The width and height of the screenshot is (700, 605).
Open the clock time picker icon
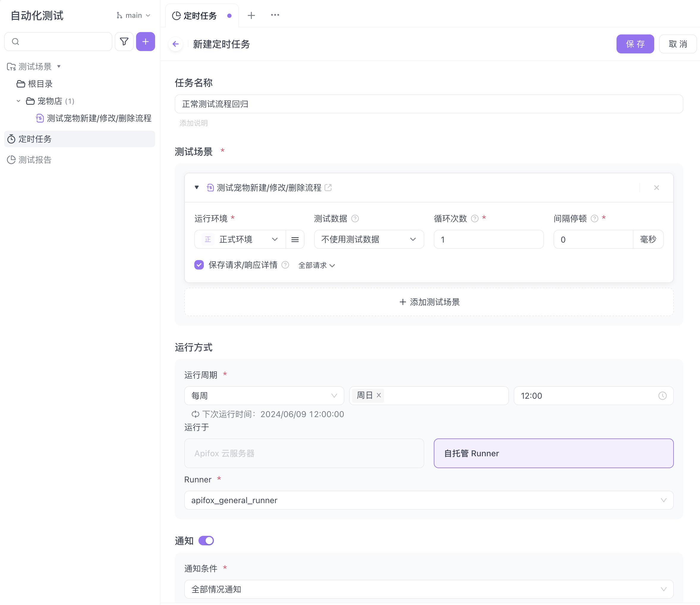pyautogui.click(x=662, y=396)
